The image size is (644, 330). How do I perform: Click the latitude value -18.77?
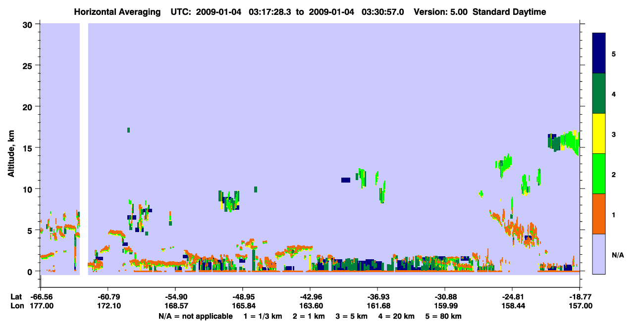coord(580,297)
